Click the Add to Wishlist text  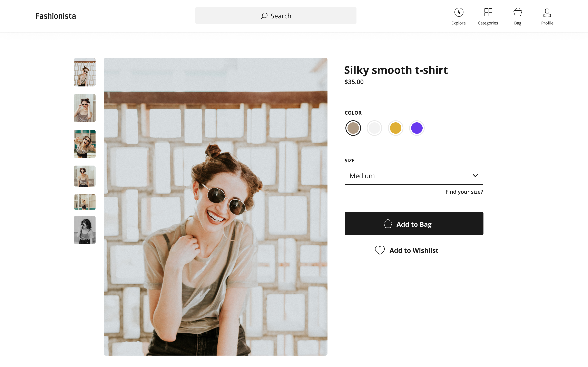pyautogui.click(x=414, y=250)
